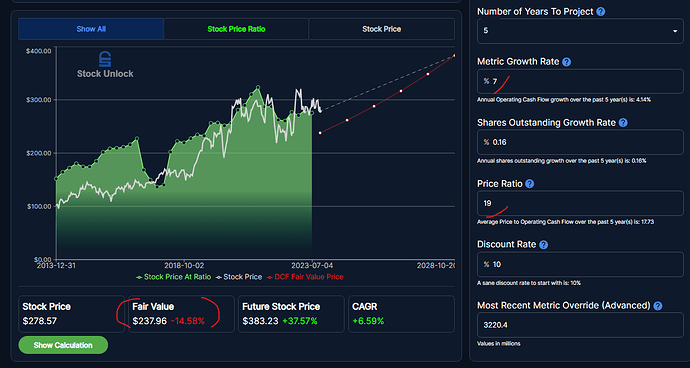Click the $300.00 y-axis label
This screenshot has width=690, height=368.
click(39, 100)
